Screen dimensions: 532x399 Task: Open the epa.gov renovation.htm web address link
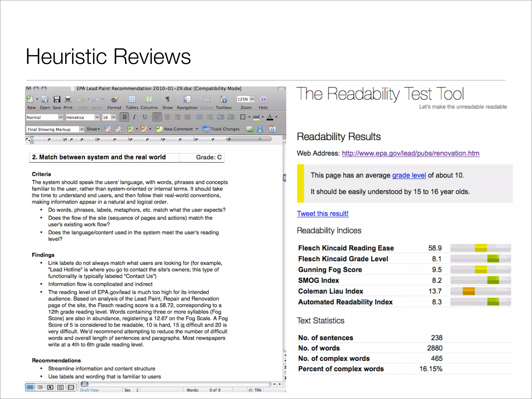click(x=410, y=153)
